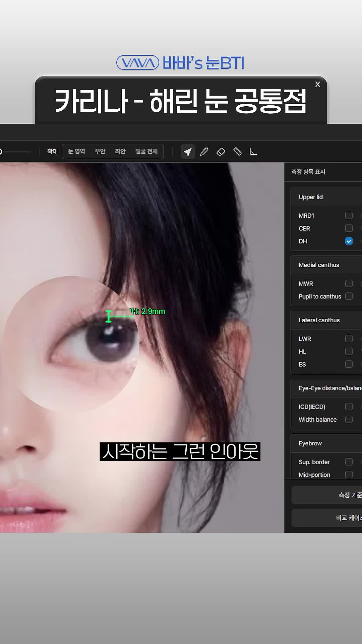Select the ruler measurement tool

click(x=237, y=152)
